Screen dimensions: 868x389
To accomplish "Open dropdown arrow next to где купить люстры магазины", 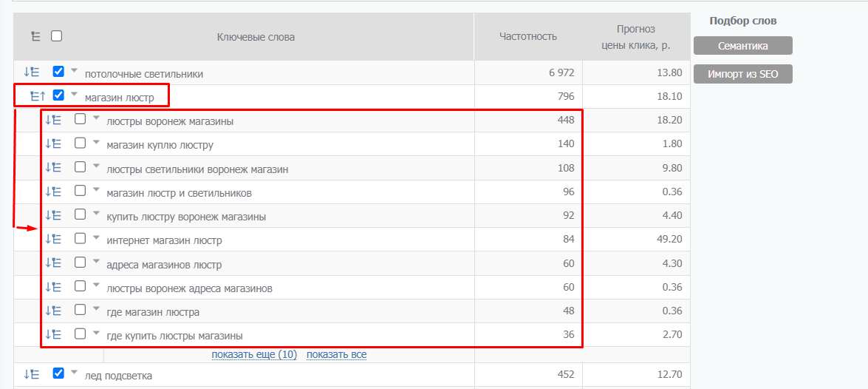I will (96, 334).
